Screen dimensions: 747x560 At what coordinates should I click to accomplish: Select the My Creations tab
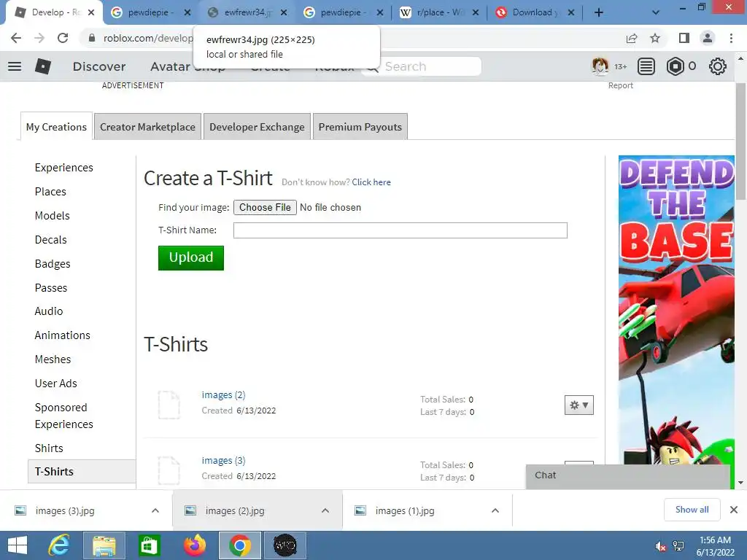click(56, 127)
